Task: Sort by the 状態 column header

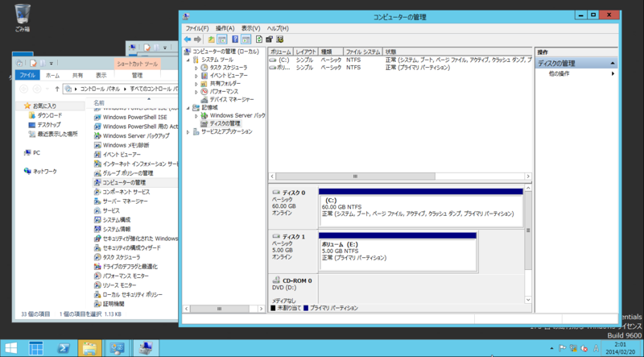Action: pyautogui.click(x=457, y=52)
